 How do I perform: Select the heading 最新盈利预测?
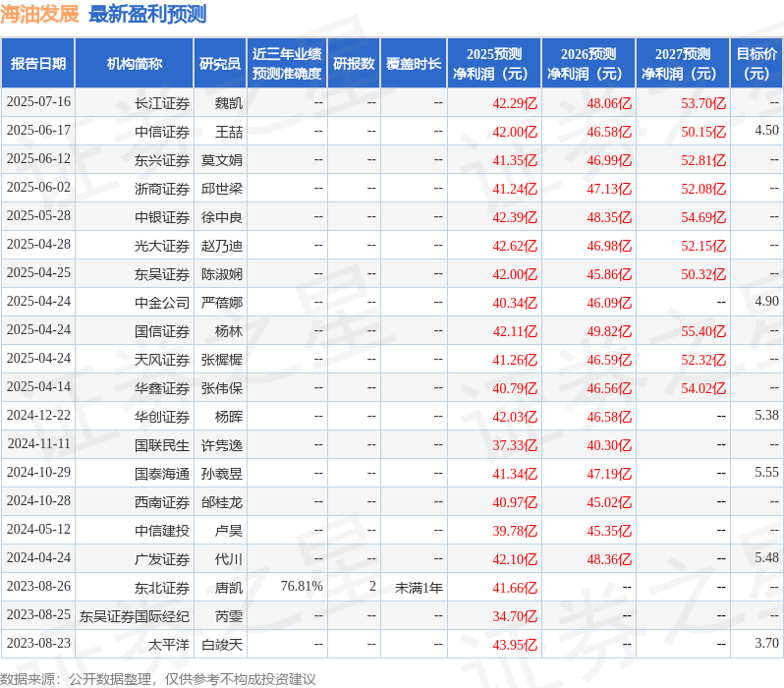[147, 14]
